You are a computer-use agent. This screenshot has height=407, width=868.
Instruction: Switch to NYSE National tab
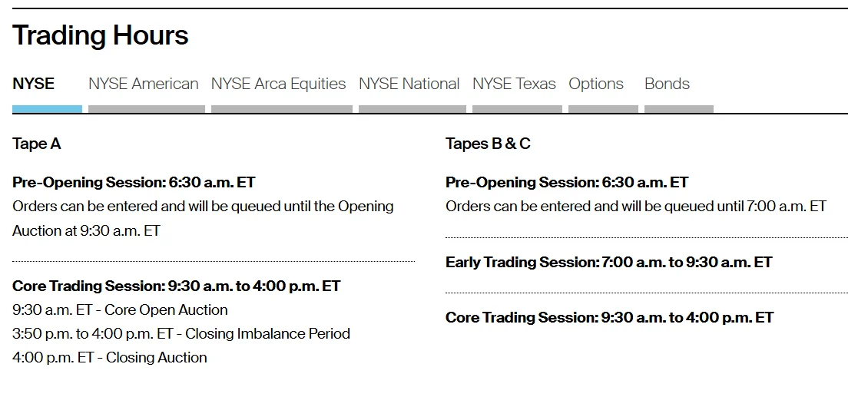pos(409,84)
